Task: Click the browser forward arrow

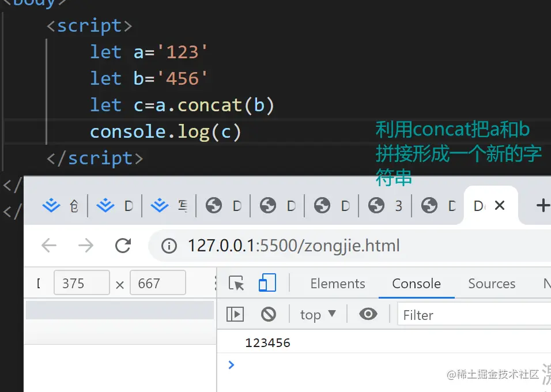Action: (86, 246)
